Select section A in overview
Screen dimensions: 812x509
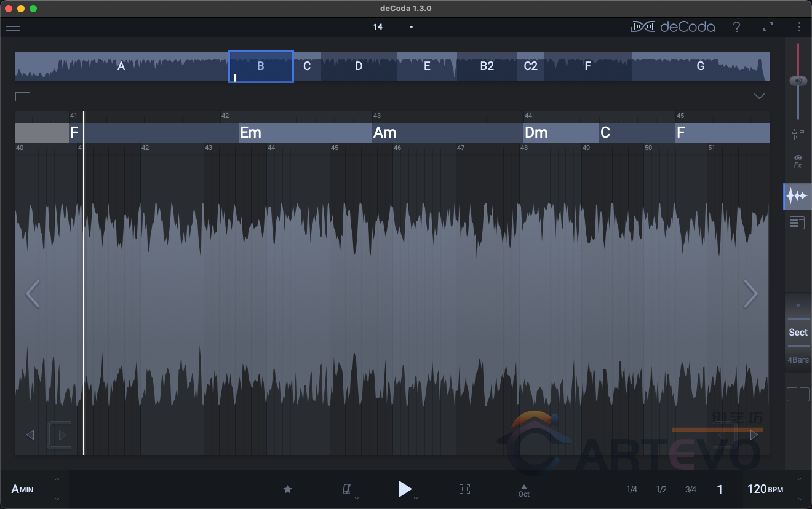pyautogui.click(x=121, y=66)
